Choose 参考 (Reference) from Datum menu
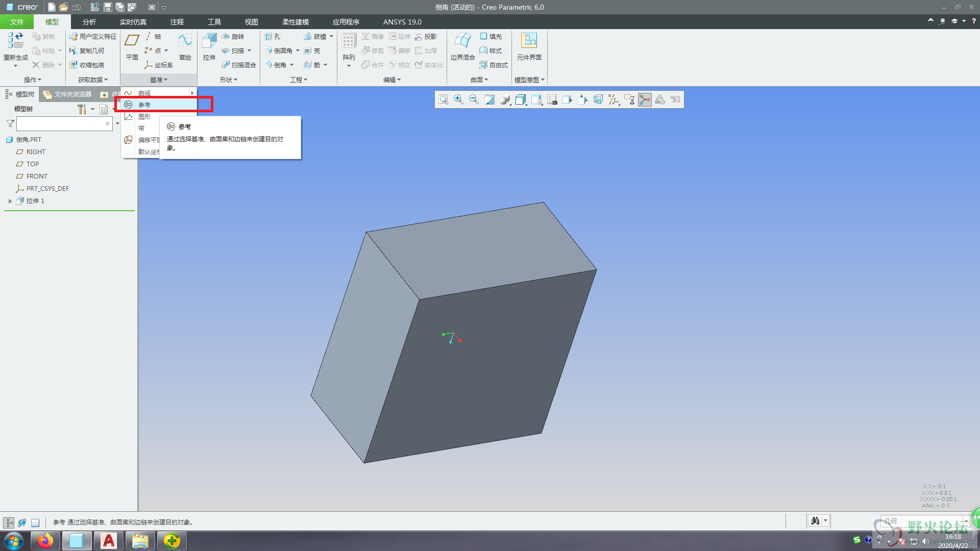 pyautogui.click(x=159, y=105)
